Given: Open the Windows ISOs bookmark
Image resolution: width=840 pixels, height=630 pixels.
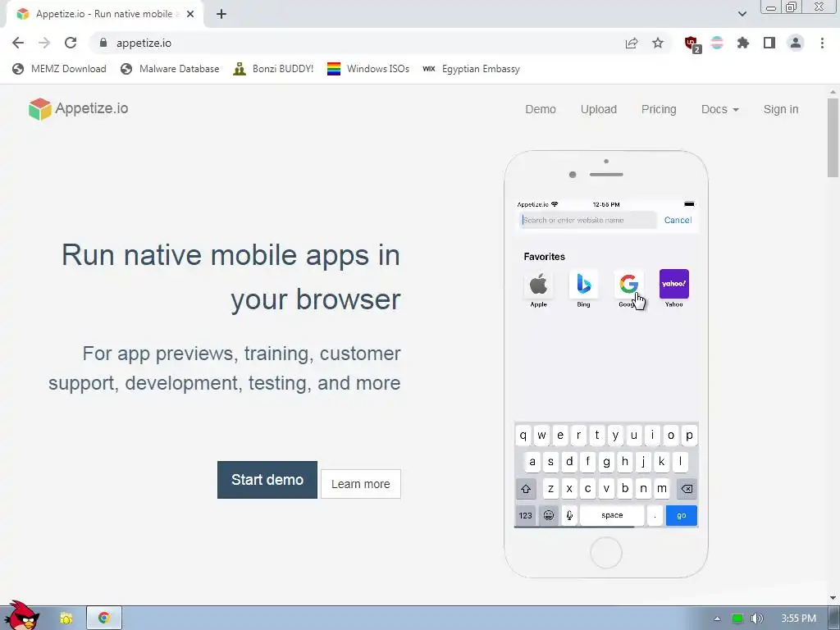Looking at the screenshot, I should pyautogui.click(x=368, y=69).
